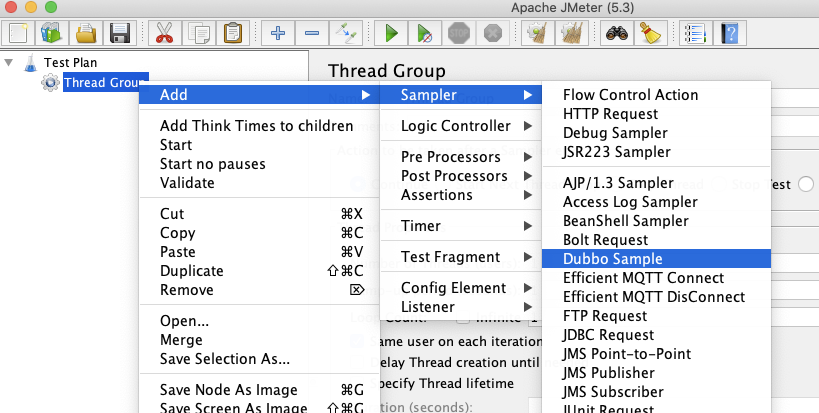Expand the Listener submenu
Screen dimensions: 819x413
(x=461, y=306)
